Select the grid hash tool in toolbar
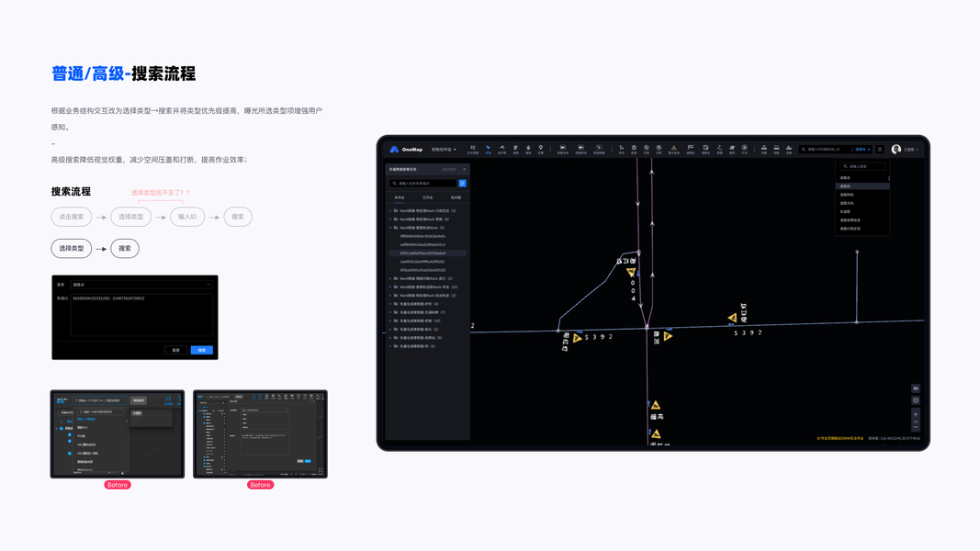The width and height of the screenshot is (980, 551). [472, 148]
